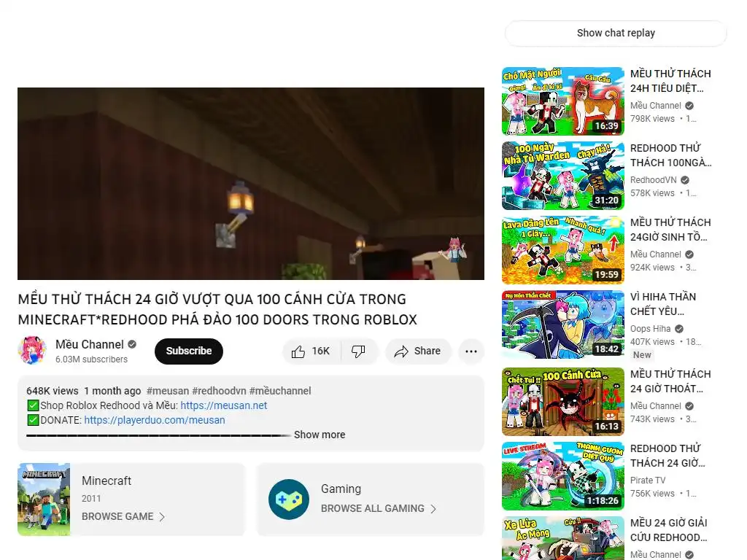The width and height of the screenshot is (747, 560).
Task: Open the 18:42 Oops Hiha video thumbnail
Action: click(563, 324)
